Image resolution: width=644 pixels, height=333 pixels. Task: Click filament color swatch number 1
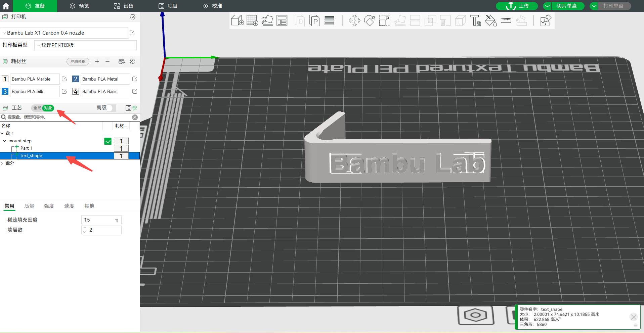(x=5, y=79)
